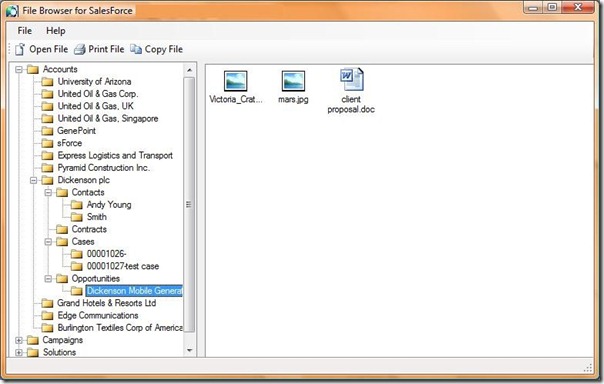The height and width of the screenshot is (384, 604).
Task: Click the Accounts folder icon
Action: [33, 69]
